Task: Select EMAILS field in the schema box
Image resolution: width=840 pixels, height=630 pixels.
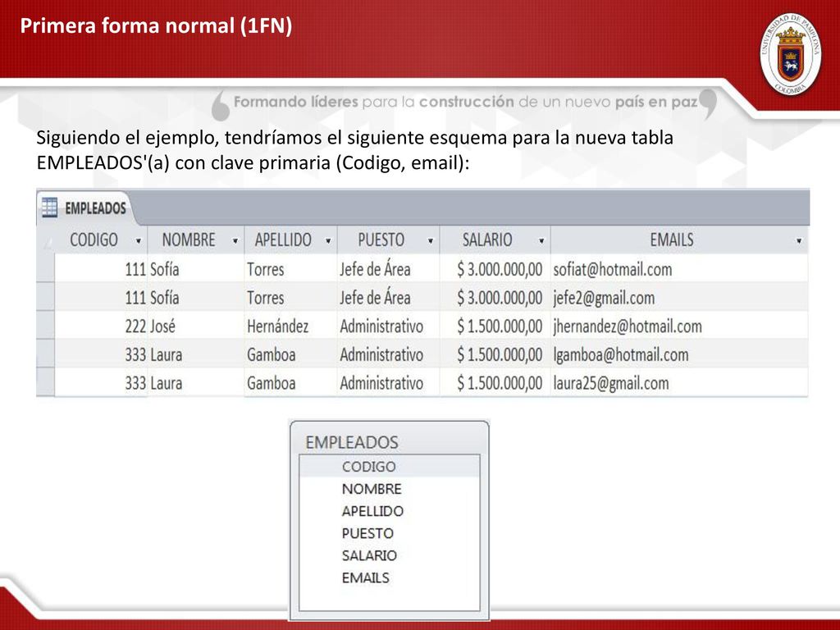Action: 390,578
